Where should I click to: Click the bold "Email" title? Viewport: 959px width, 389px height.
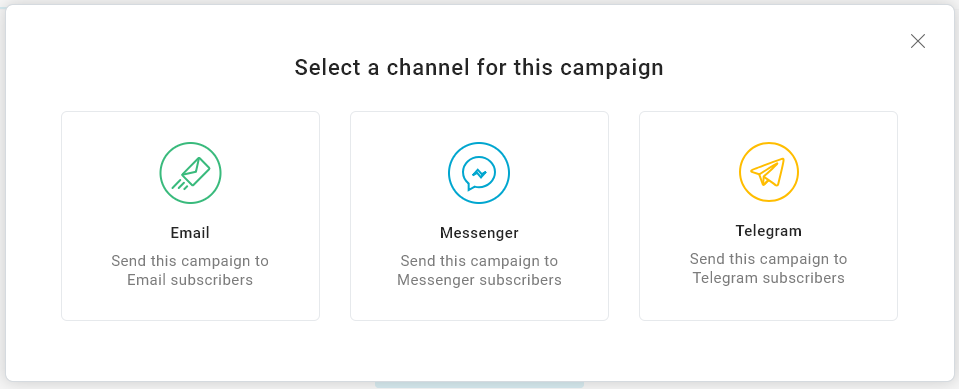(x=190, y=232)
